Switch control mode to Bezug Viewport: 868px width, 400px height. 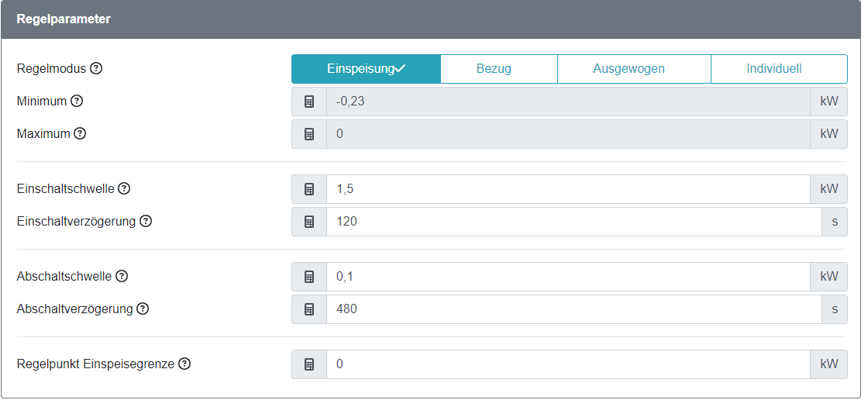[494, 69]
